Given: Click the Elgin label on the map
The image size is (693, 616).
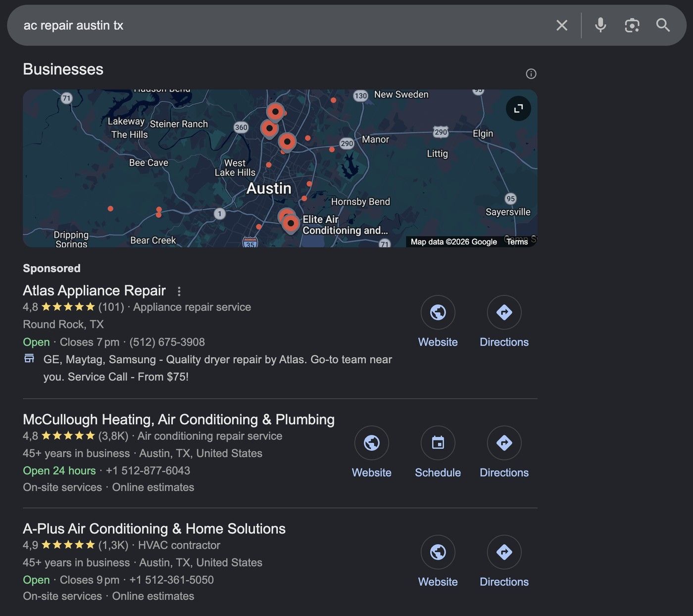Looking at the screenshot, I should [x=483, y=134].
